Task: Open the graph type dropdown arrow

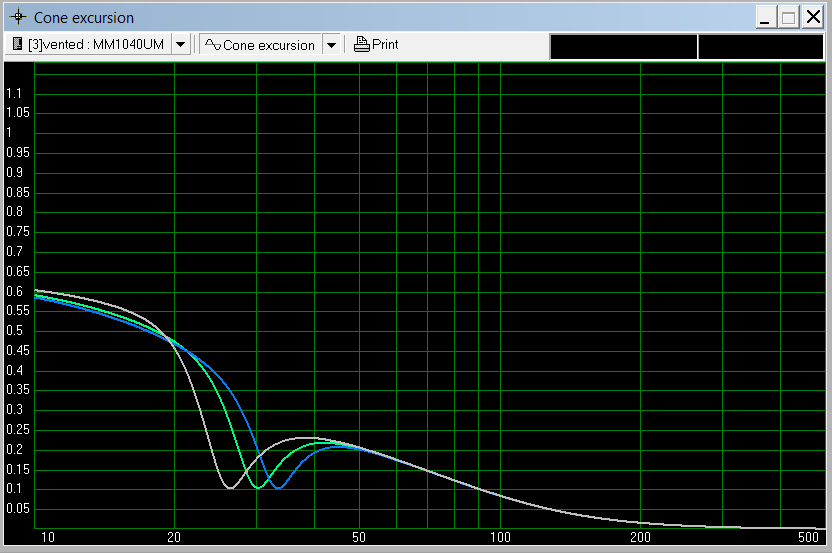Action: pyautogui.click(x=331, y=45)
